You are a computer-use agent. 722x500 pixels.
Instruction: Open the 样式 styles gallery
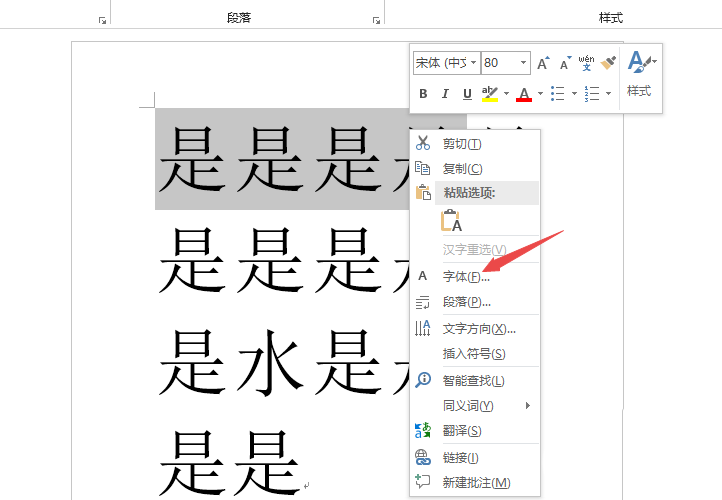click(639, 74)
